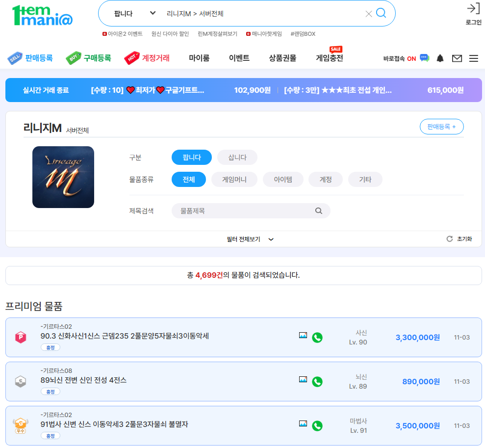Click the phone icon on 3,500,000원 listing
This screenshot has height=448, width=485.
pyautogui.click(x=317, y=426)
